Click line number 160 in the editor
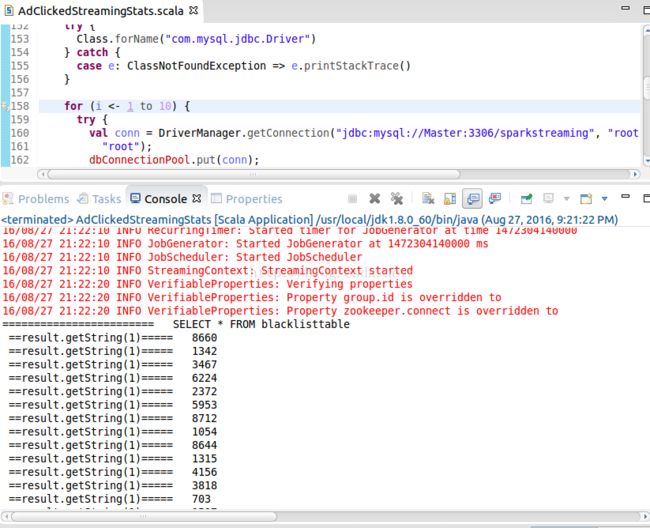Screen dimensions: 650x528 pos(20,133)
